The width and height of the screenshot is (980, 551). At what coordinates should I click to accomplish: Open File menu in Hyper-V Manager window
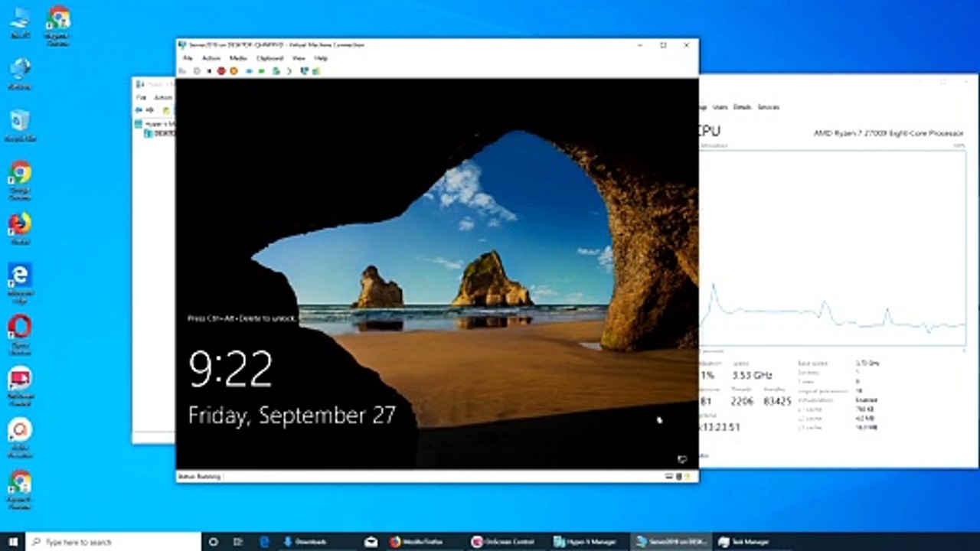point(141,97)
